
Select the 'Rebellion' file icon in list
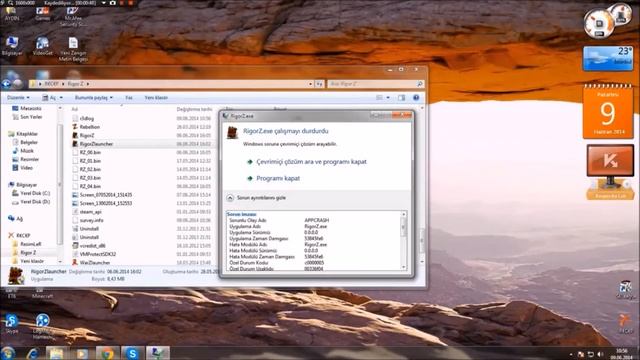pos(75,127)
